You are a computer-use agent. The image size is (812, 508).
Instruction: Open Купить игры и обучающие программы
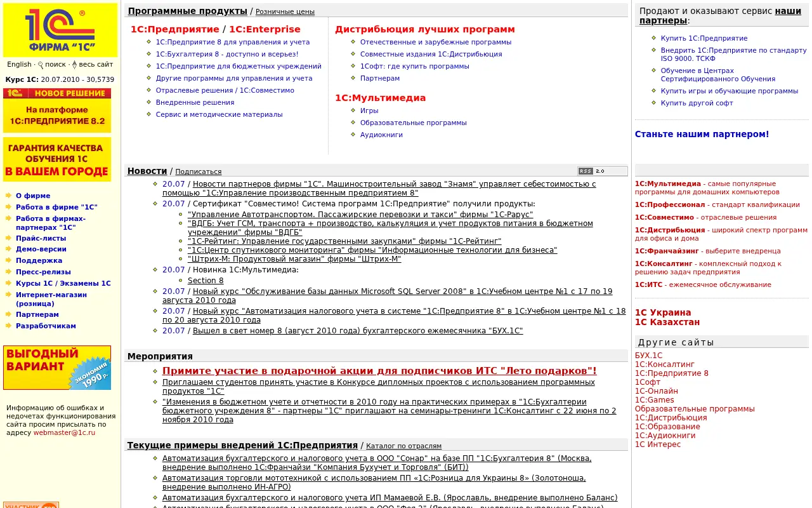(730, 91)
